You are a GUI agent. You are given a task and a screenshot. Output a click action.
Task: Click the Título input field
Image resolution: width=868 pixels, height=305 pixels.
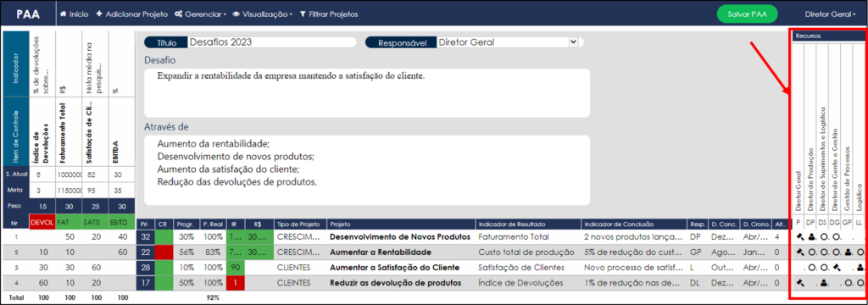click(x=271, y=42)
